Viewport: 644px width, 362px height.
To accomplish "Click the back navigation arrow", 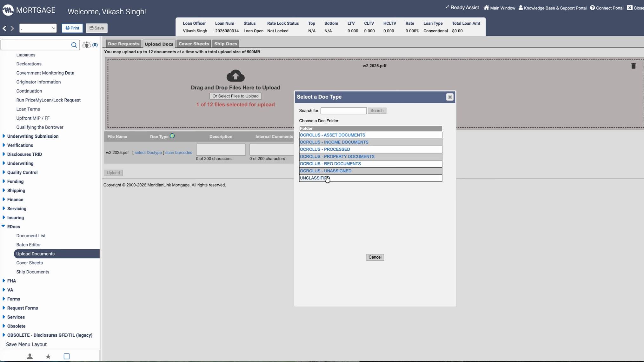I will (x=4, y=28).
